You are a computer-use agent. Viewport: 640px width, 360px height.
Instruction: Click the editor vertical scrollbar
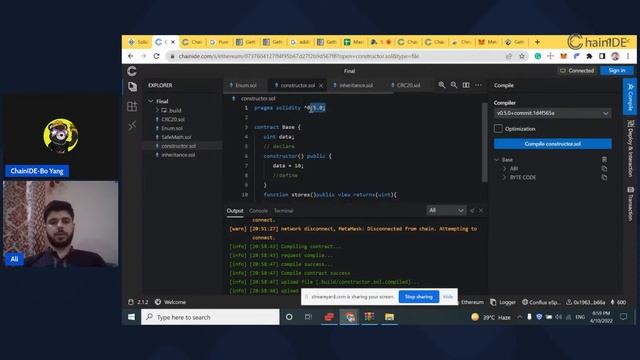[x=484, y=141]
